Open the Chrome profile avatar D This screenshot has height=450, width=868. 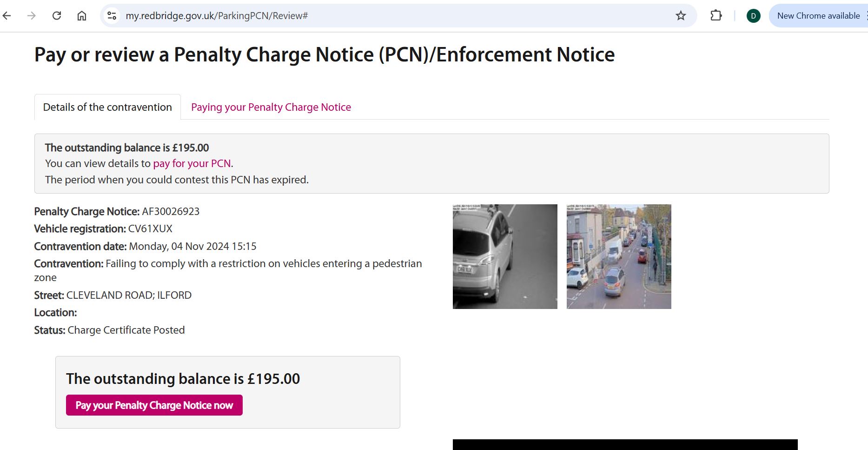coord(753,16)
